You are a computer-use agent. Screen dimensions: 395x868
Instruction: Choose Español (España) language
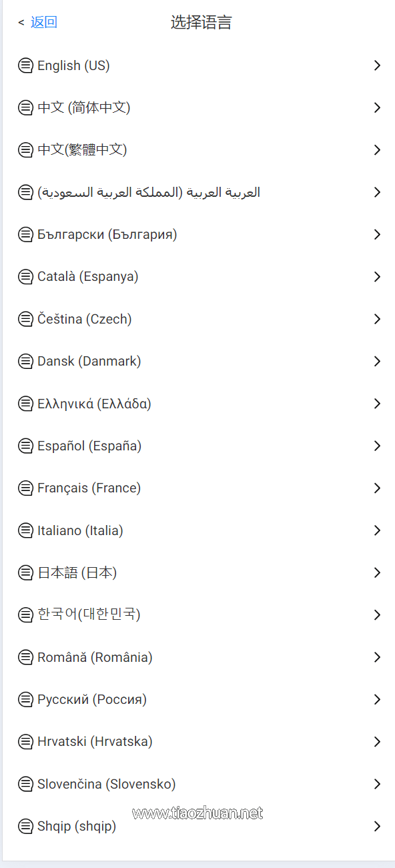tap(197, 446)
